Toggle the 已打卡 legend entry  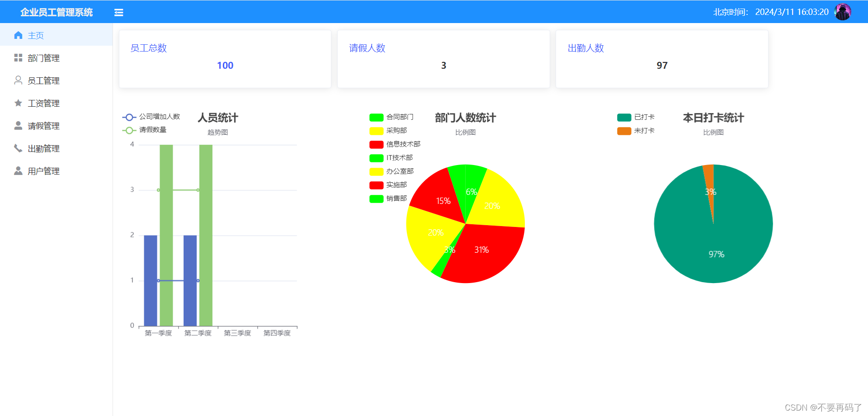(x=624, y=117)
